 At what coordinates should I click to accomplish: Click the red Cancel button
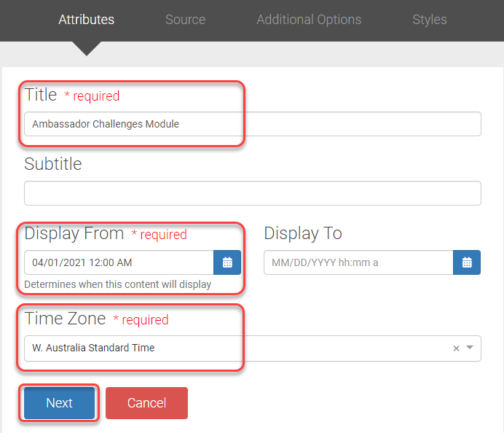coord(146,403)
